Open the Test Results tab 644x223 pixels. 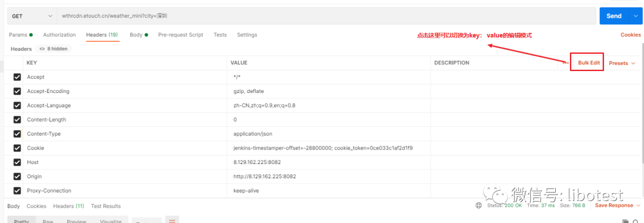tap(106, 206)
